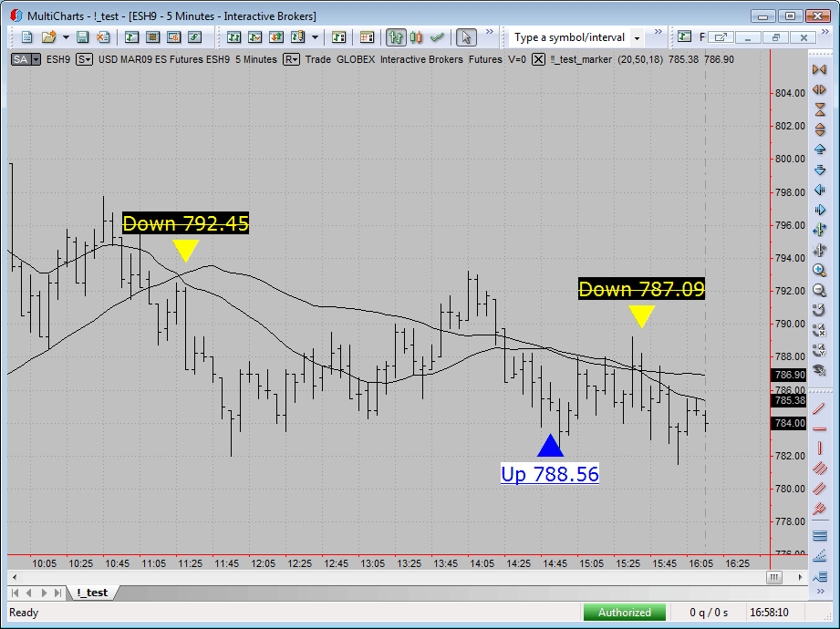Select the two-parallel-lines drawing tool
The width and height of the screenshot is (840, 629).
820,489
